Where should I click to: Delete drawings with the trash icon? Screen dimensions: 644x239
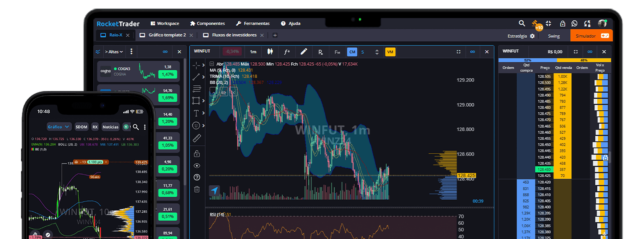(x=197, y=189)
